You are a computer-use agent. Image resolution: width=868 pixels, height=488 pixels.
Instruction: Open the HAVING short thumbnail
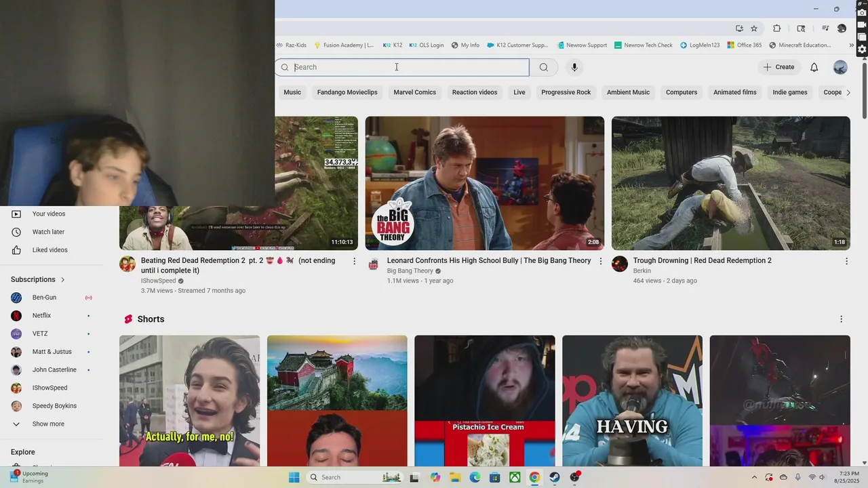tap(633, 401)
